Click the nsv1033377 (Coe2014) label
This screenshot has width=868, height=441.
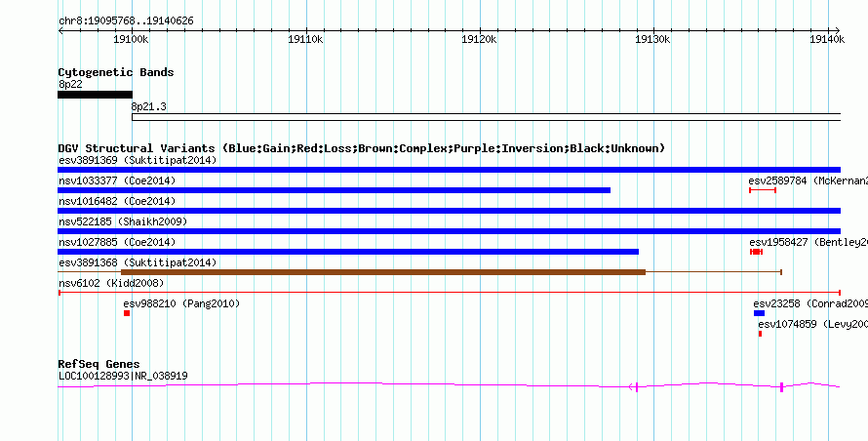tap(117, 180)
